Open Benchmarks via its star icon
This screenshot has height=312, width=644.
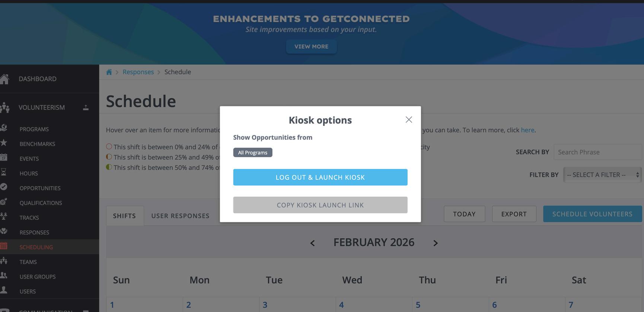4,143
